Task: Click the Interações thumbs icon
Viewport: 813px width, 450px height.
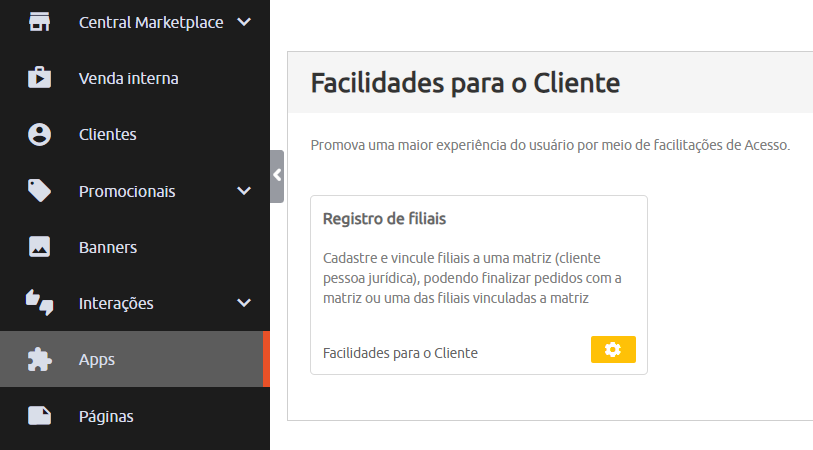Action: coord(39,302)
